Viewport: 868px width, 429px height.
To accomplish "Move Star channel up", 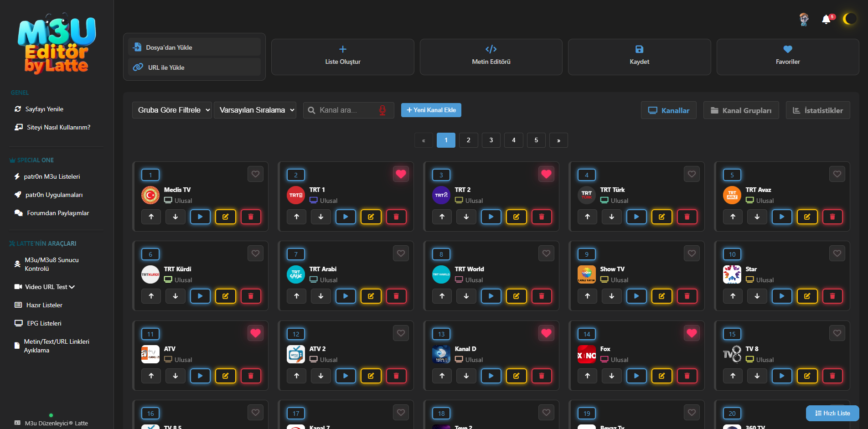I will (733, 296).
